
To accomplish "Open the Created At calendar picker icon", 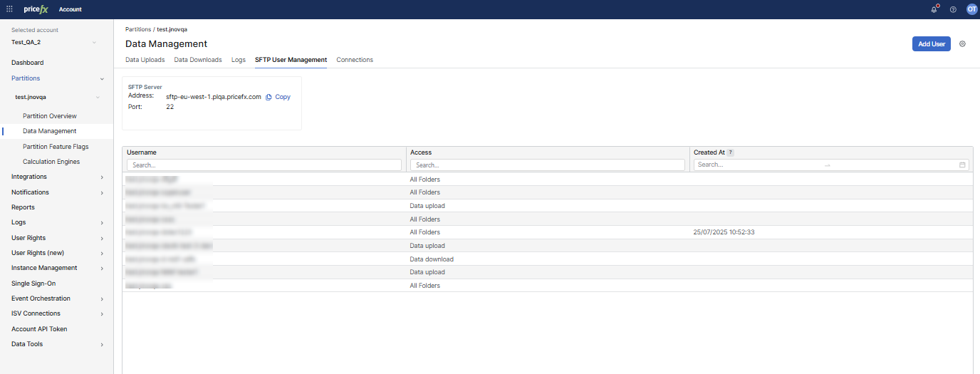I will [x=962, y=165].
